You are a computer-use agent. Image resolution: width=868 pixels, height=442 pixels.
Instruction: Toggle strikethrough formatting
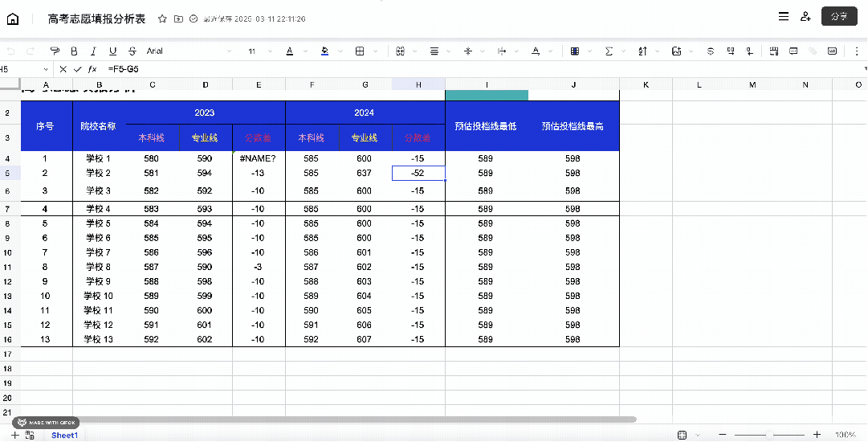coord(132,51)
